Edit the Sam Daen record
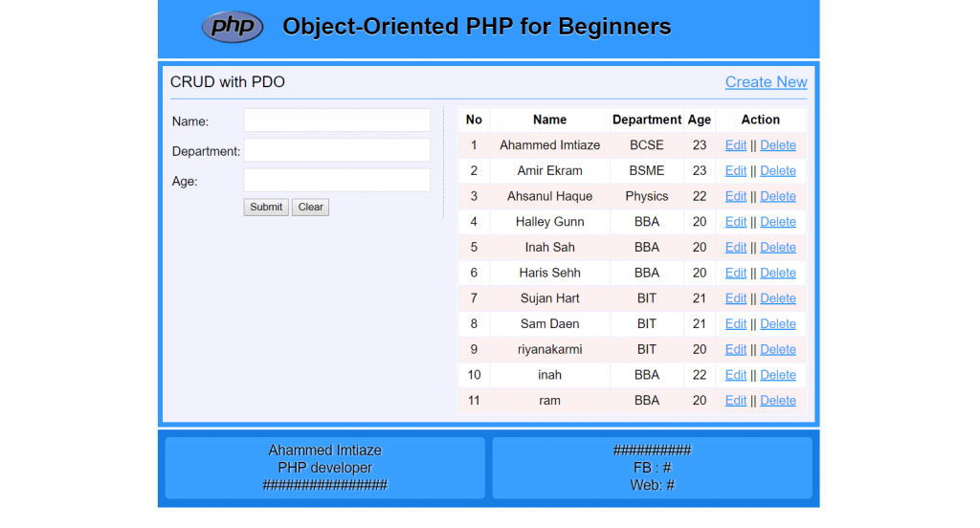The width and height of the screenshot is (980, 528). point(736,323)
